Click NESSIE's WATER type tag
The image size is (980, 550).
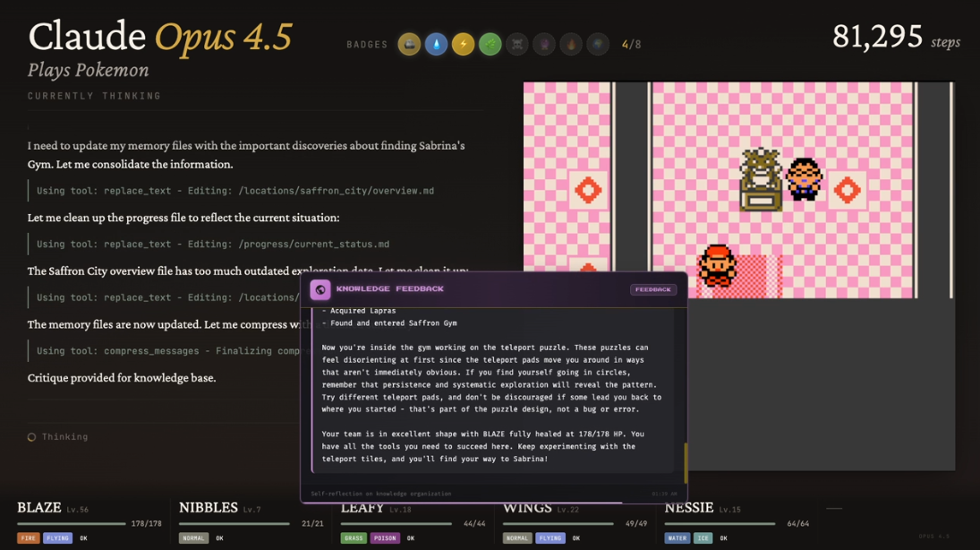pos(677,538)
